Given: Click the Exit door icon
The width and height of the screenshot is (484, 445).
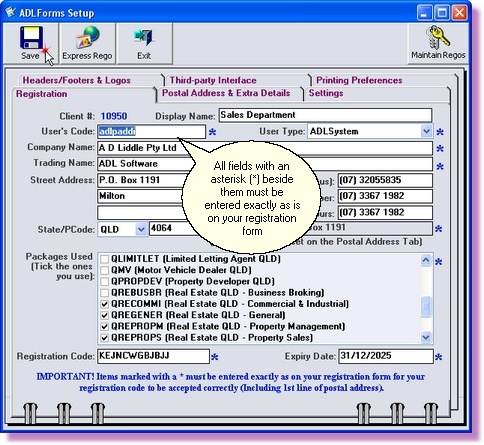Looking at the screenshot, I should click(144, 37).
